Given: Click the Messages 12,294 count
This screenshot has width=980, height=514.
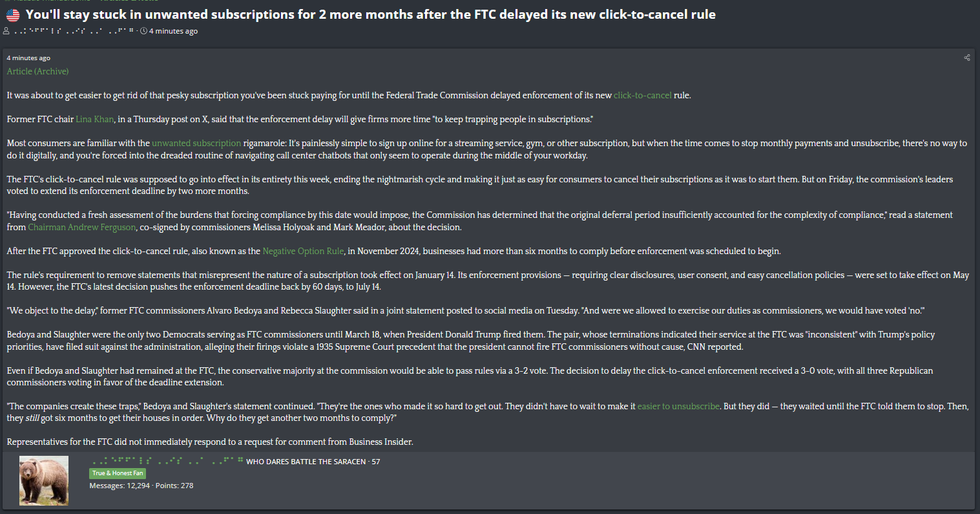Looking at the screenshot, I should 120,486.
